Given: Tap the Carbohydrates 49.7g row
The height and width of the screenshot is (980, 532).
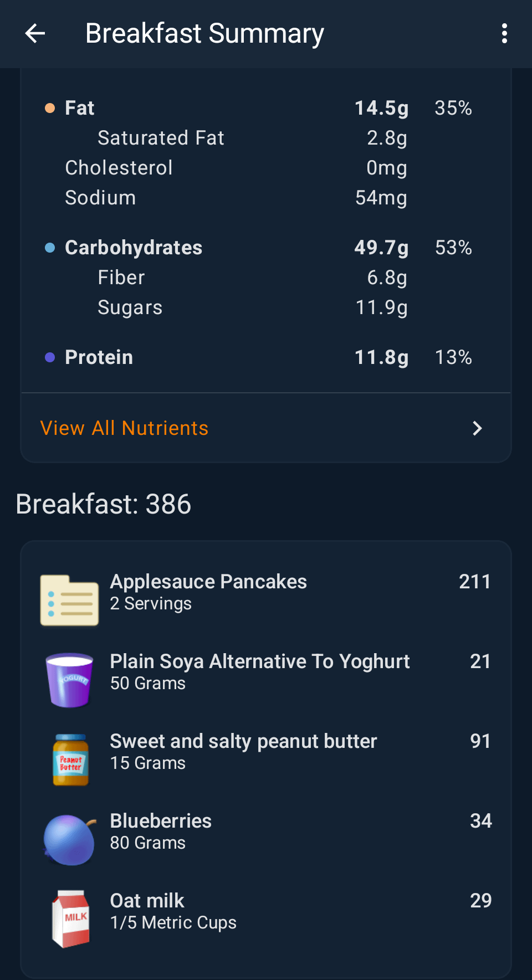Looking at the screenshot, I should click(266, 248).
